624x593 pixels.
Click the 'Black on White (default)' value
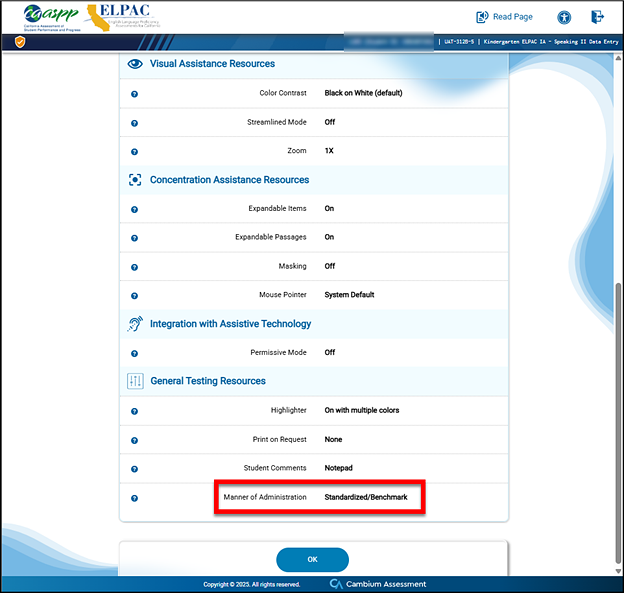click(363, 93)
